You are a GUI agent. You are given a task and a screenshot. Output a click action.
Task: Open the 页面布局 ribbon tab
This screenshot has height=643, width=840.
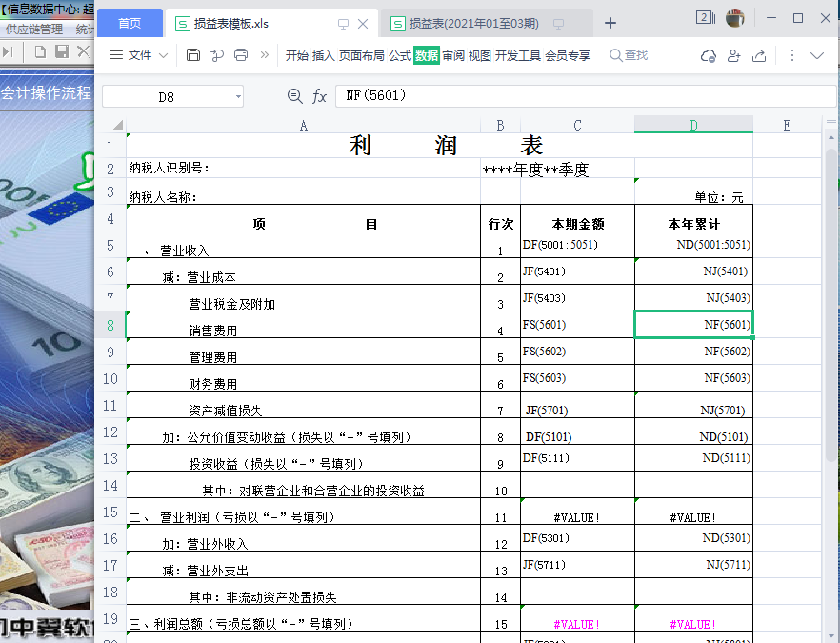362,55
